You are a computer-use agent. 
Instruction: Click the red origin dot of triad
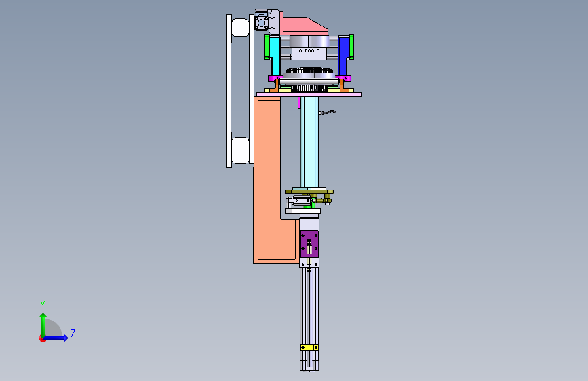42,338
